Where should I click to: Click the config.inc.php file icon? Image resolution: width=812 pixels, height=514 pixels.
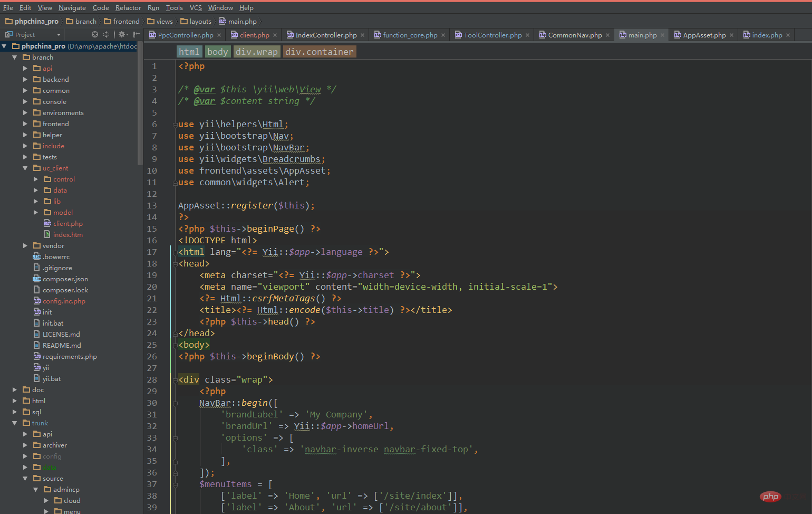37,301
